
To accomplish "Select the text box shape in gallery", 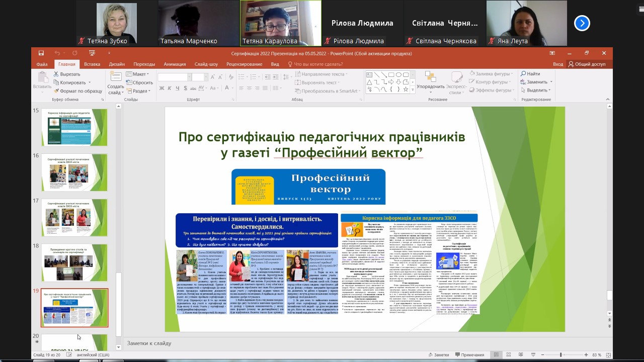I will 369,74.
